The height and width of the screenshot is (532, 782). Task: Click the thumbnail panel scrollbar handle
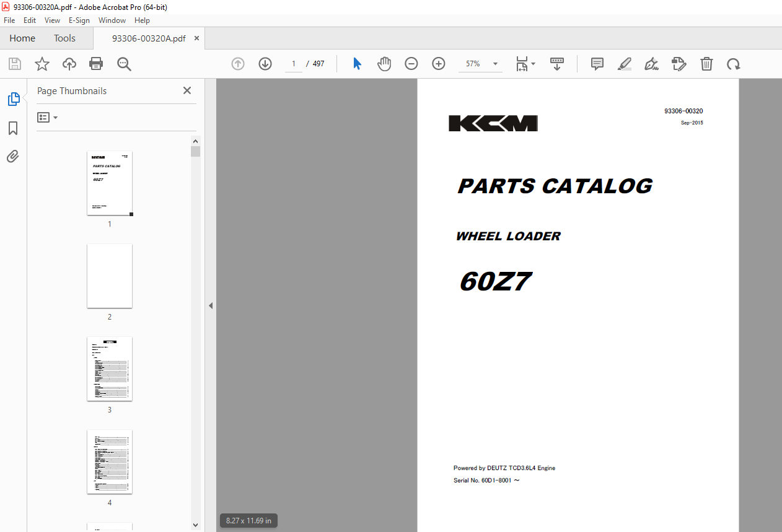(195, 152)
